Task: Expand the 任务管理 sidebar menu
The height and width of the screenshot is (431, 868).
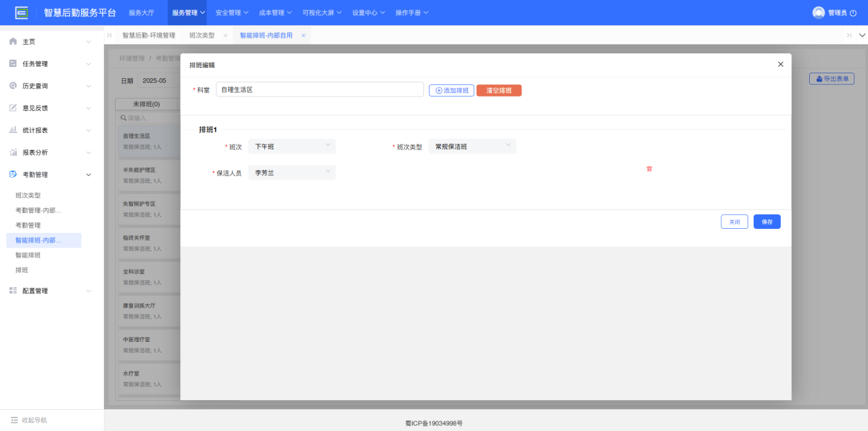Action: [x=88, y=64]
